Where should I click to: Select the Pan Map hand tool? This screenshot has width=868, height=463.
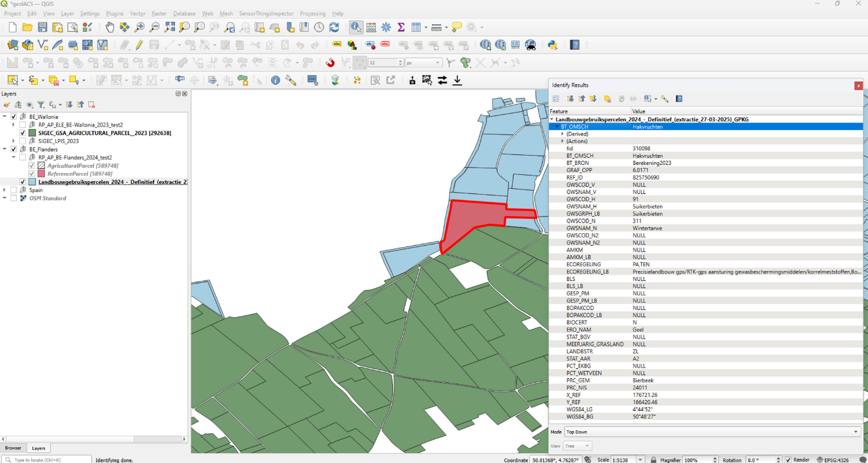click(109, 27)
